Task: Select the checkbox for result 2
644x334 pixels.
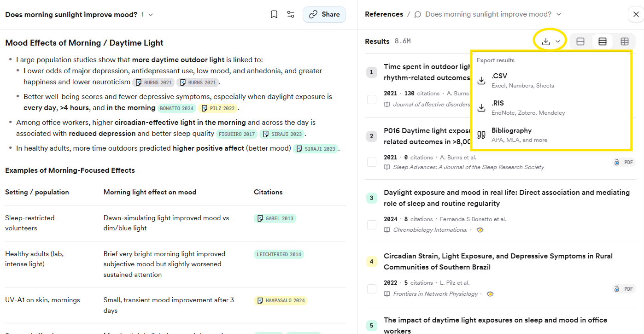Action: 372,162
